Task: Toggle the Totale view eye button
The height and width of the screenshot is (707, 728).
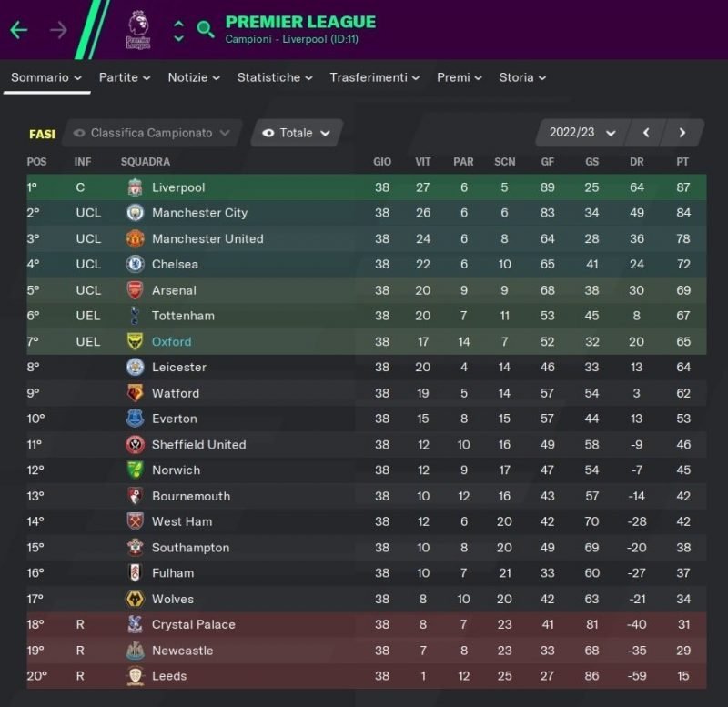Action: [x=297, y=133]
